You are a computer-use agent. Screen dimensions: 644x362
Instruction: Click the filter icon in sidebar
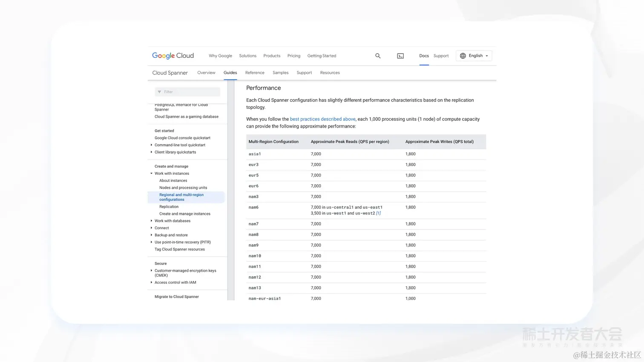tap(159, 92)
